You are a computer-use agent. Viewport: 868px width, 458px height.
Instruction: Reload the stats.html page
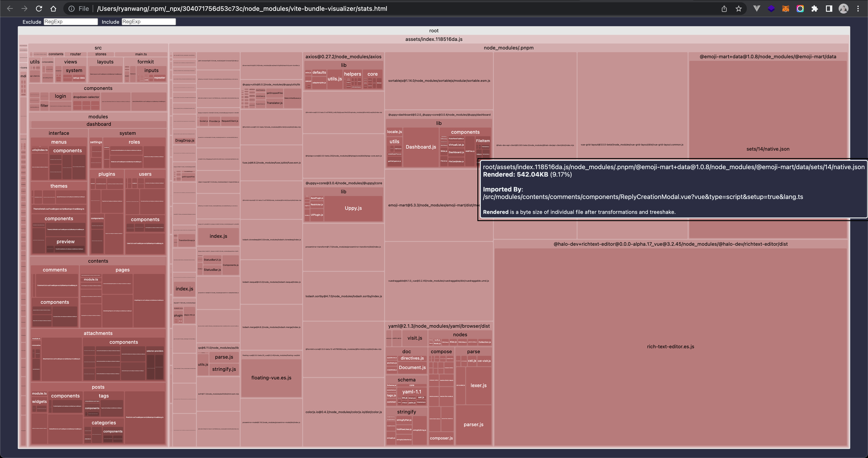point(39,9)
